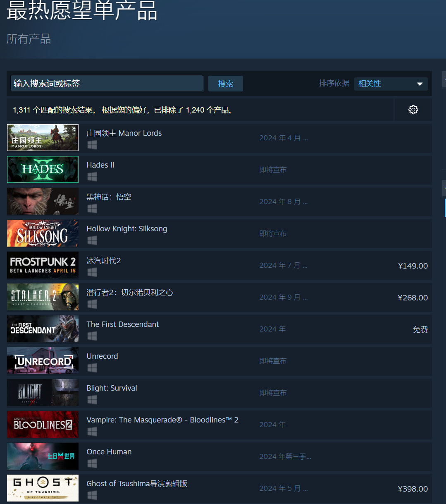Screen dimensions: 446x504
Task: Click the Windows platform icon for 冰汽时代2
Action: (x=92, y=272)
